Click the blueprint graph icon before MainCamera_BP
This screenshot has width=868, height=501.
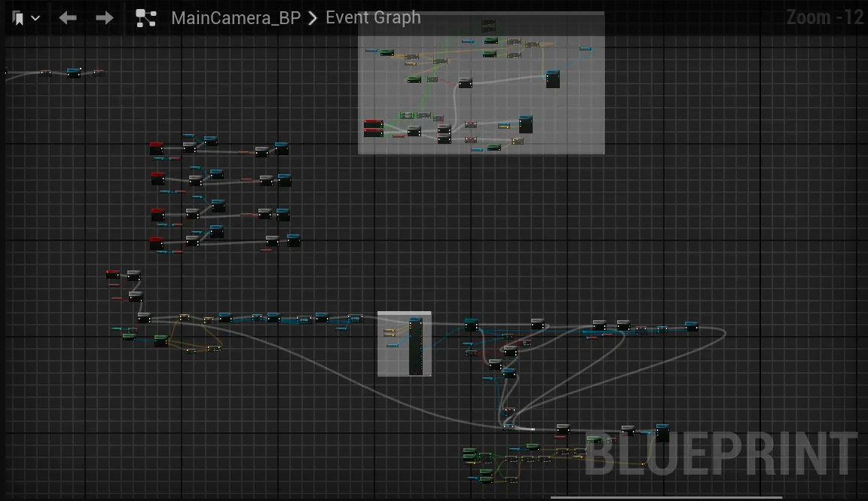point(145,18)
